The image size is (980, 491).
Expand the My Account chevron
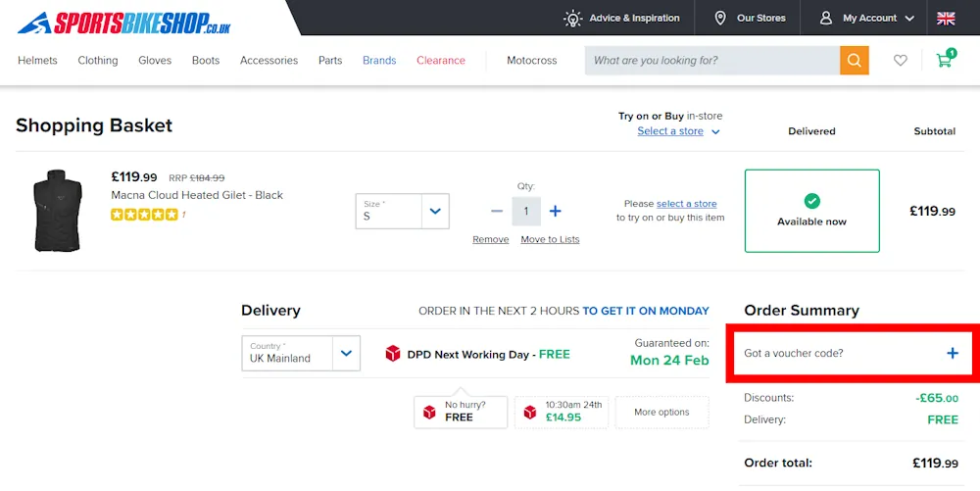909,19
